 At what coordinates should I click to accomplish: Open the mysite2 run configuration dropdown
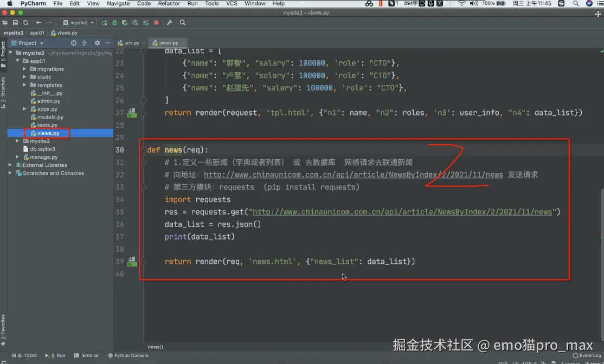pos(79,23)
